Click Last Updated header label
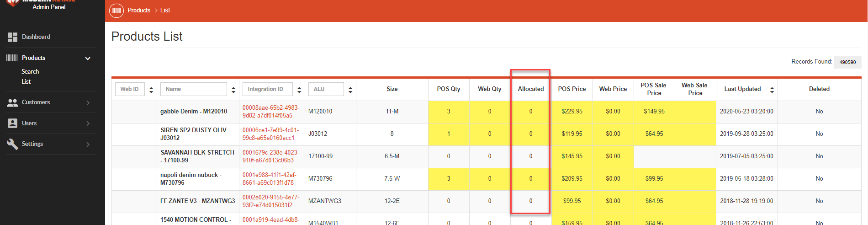This screenshot has height=225, width=868. (x=742, y=89)
